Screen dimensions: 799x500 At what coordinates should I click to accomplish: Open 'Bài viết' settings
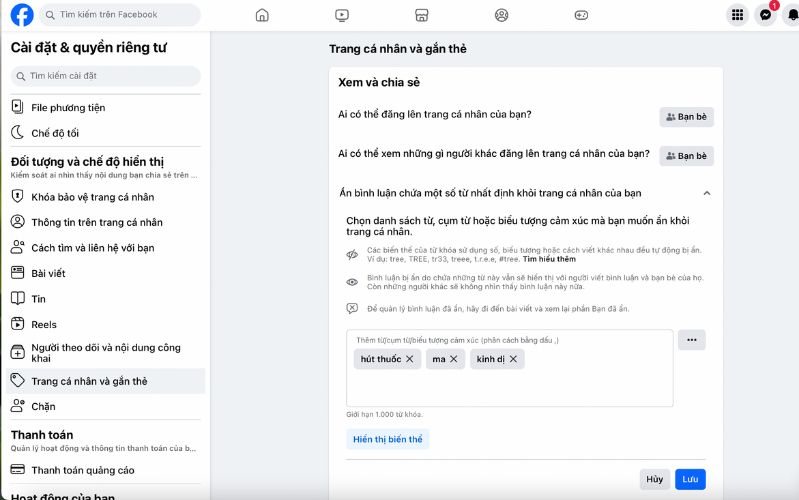coord(105,273)
